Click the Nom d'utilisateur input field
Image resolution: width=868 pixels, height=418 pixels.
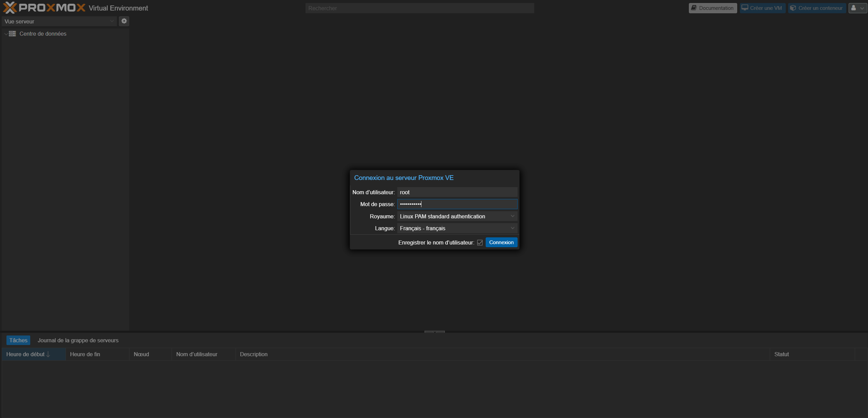457,192
